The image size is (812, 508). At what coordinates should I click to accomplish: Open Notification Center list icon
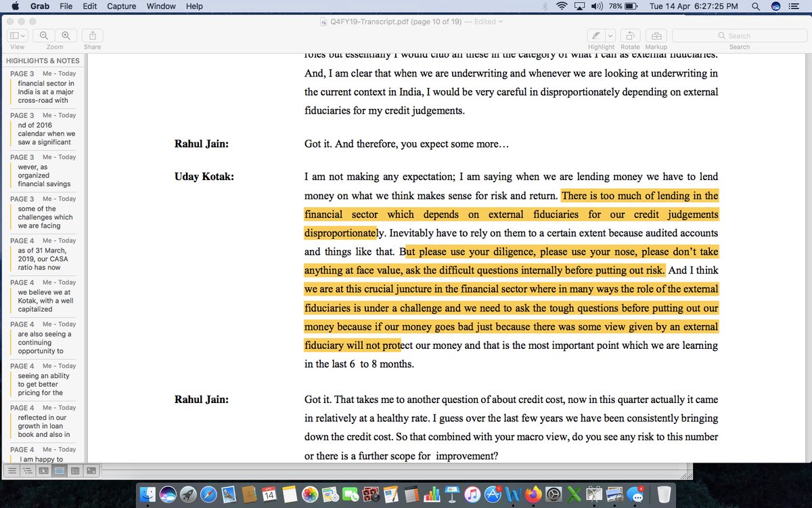[795, 6]
